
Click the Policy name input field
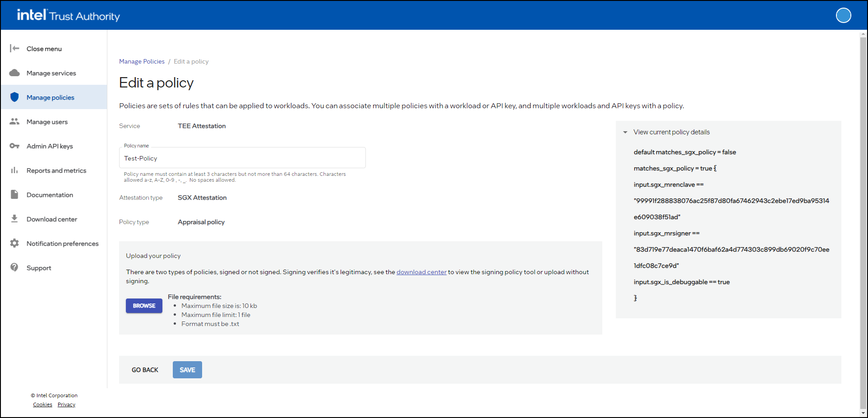pyautogui.click(x=242, y=158)
